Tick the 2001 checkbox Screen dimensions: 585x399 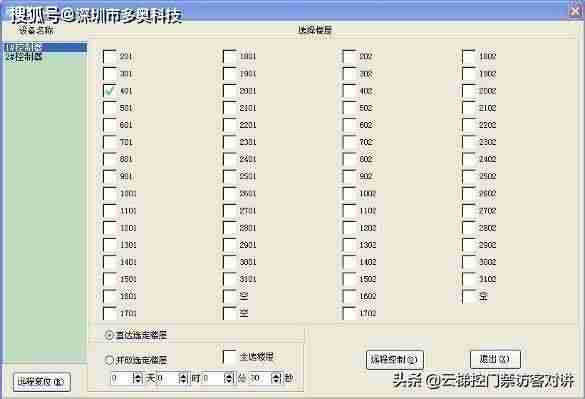point(229,91)
